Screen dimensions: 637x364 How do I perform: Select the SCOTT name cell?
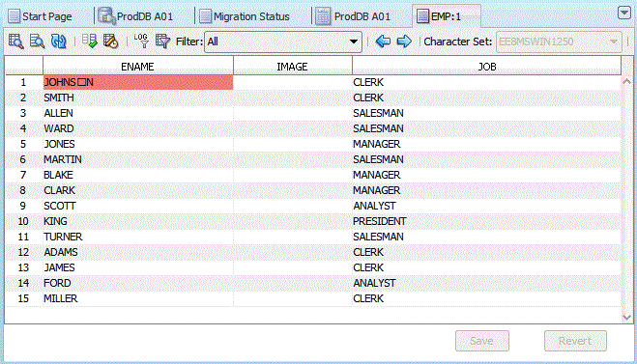(138, 206)
